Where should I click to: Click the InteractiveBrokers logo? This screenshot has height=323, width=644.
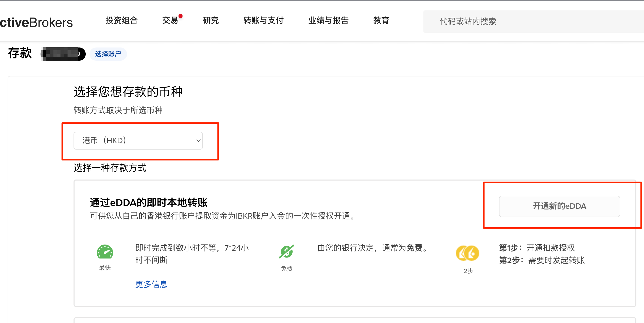pyautogui.click(x=36, y=23)
